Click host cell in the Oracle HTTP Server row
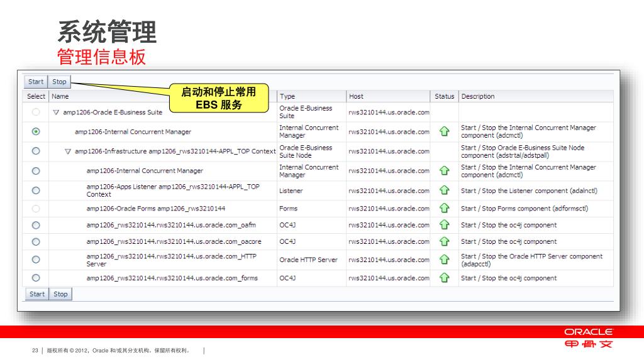The image size is (644, 362). [389, 260]
